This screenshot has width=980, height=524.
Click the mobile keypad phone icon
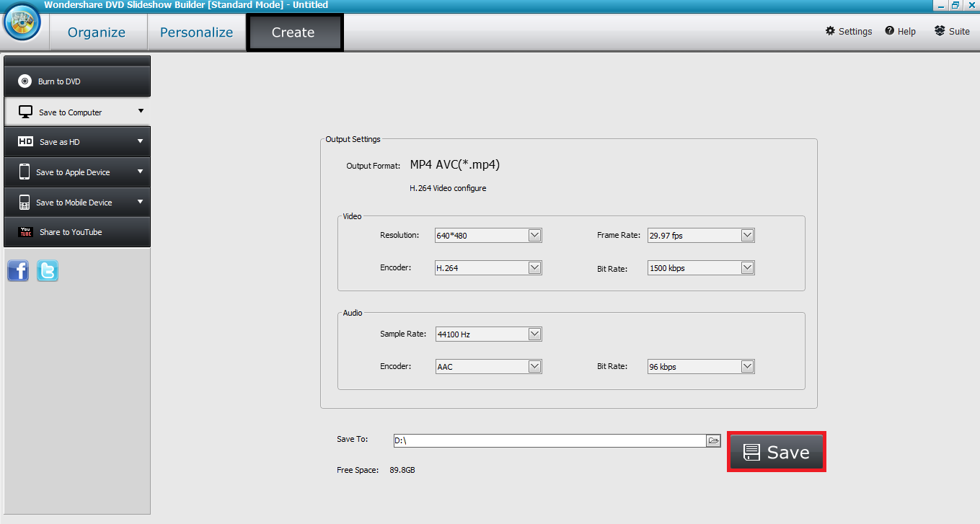click(25, 203)
